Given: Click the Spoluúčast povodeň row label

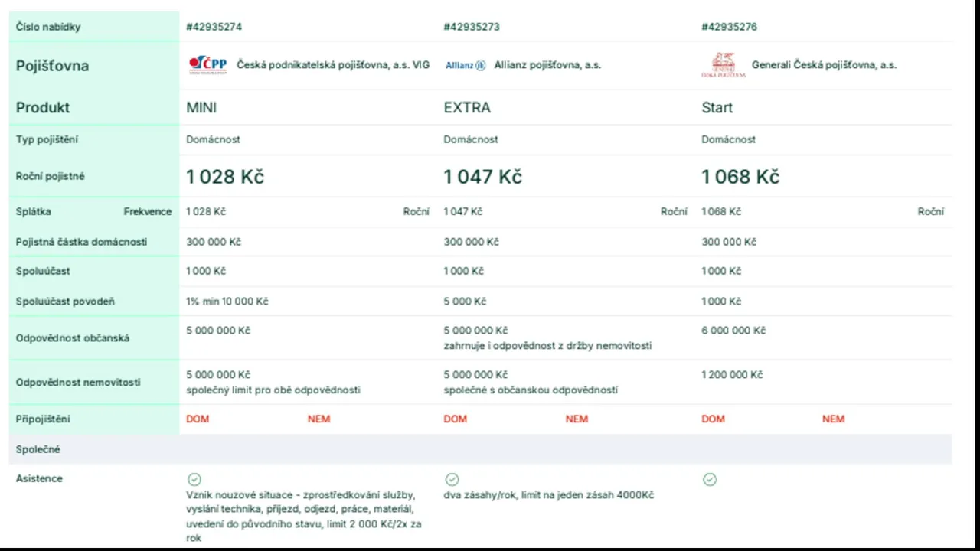Looking at the screenshot, I should tap(65, 302).
